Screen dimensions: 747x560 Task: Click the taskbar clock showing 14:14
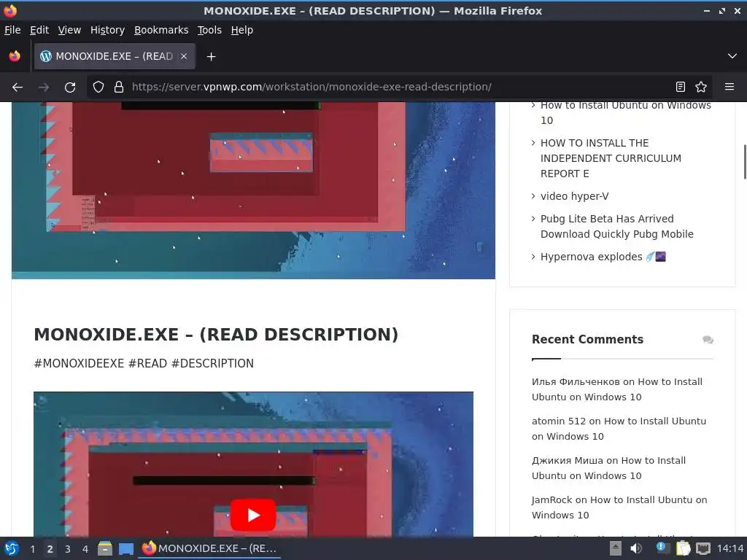coord(729,548)
